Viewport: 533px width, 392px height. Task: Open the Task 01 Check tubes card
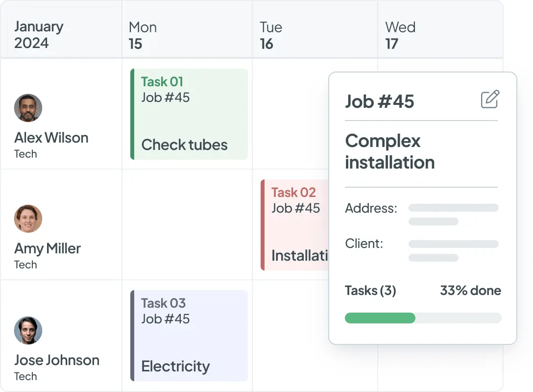tap(189, 114)
